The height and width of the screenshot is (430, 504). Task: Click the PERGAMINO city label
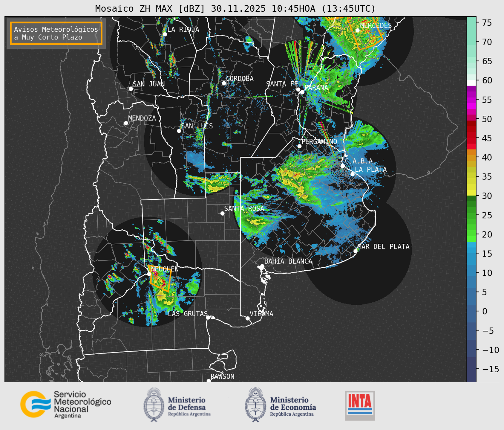[x=319, y=141]
